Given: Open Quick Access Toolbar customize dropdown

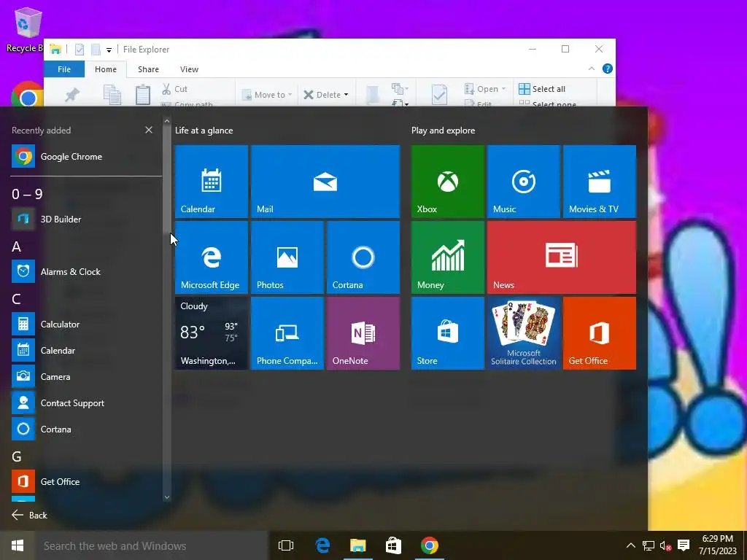Looking at the screenshot, I should click(109, 50).
